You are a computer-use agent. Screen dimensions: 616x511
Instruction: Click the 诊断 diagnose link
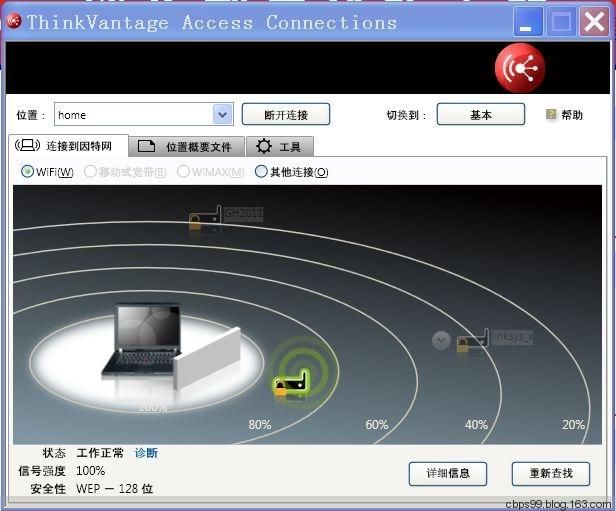coord(146,453)
